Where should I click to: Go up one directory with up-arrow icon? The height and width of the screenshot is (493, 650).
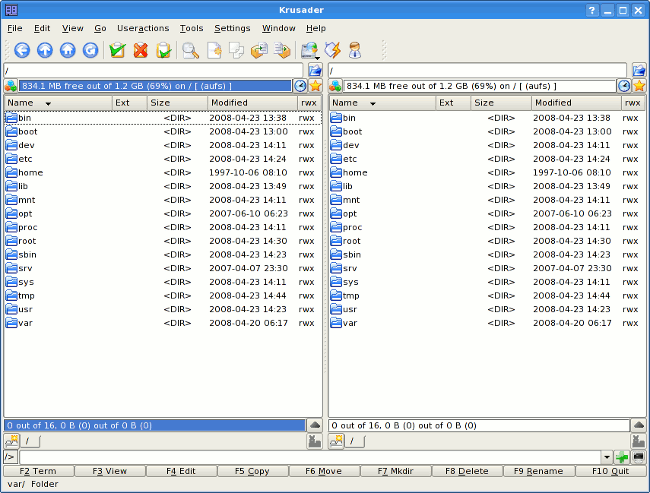(45, 50)
